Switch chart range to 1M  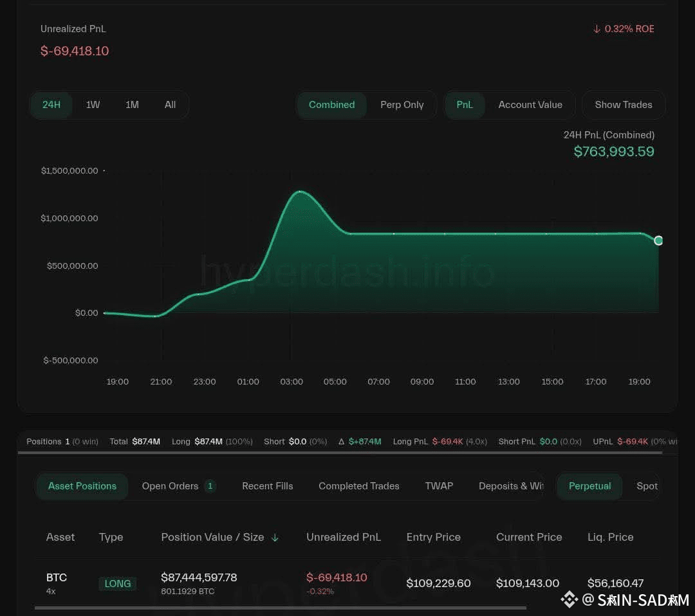132,105
